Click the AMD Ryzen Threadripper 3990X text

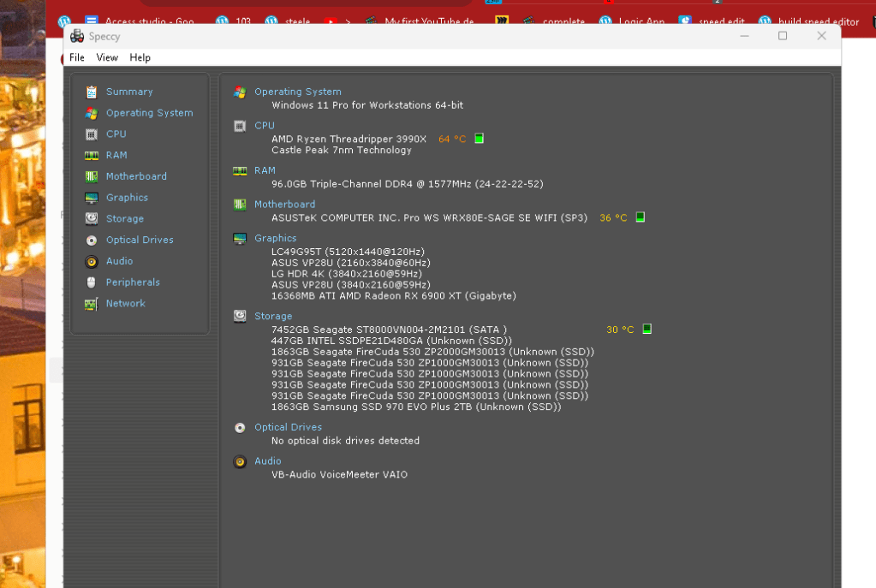pyautogui.click(x=349, y=139)
